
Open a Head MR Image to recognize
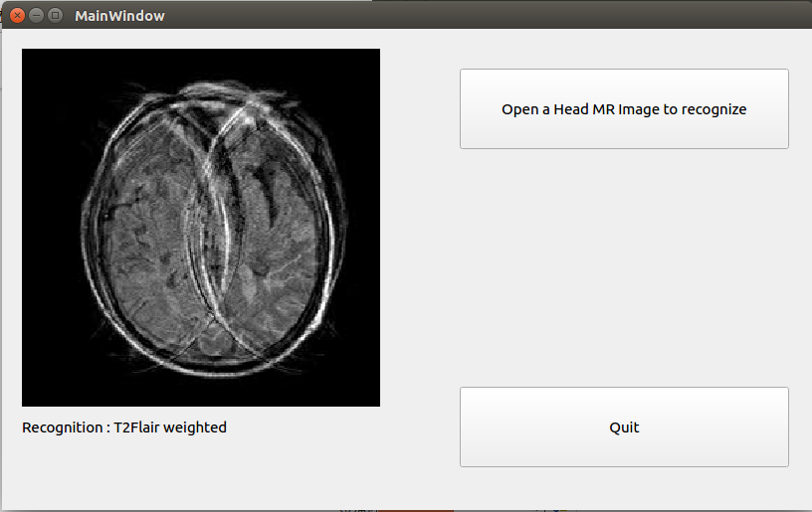pos(624,108)
